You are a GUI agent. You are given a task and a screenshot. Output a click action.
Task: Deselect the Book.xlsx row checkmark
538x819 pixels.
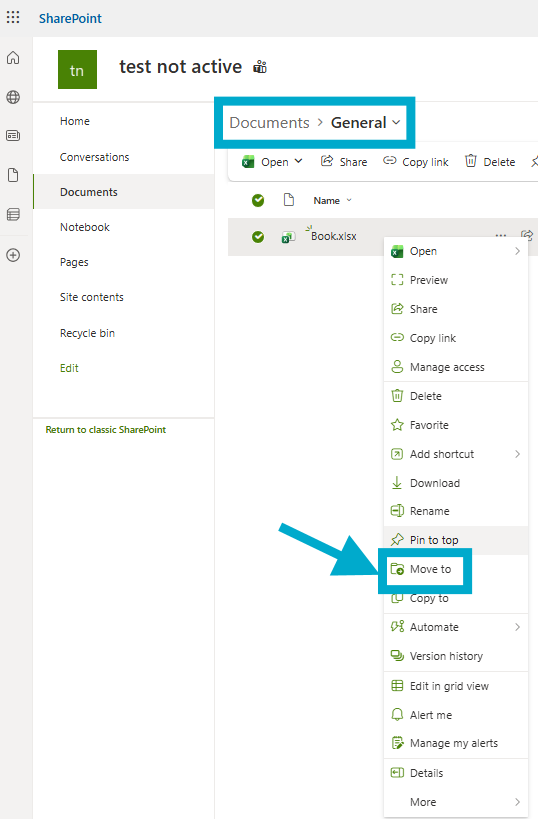point(258,237)
